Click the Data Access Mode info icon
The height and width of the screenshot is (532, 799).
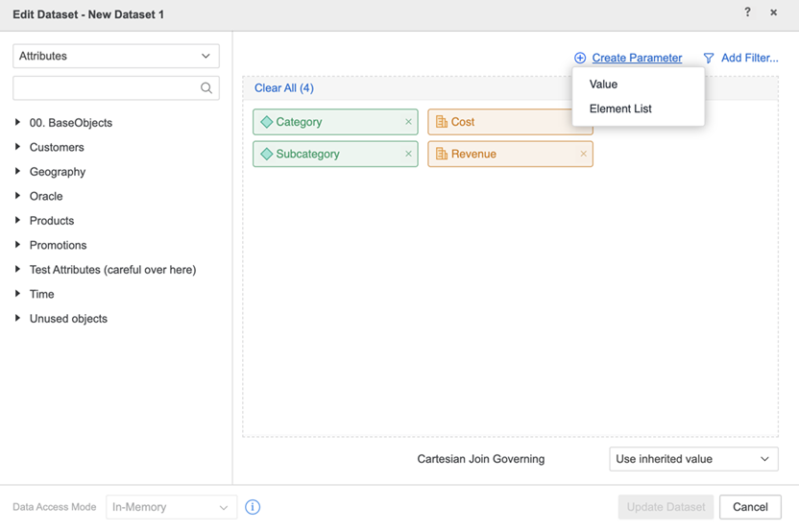[253, 507]
